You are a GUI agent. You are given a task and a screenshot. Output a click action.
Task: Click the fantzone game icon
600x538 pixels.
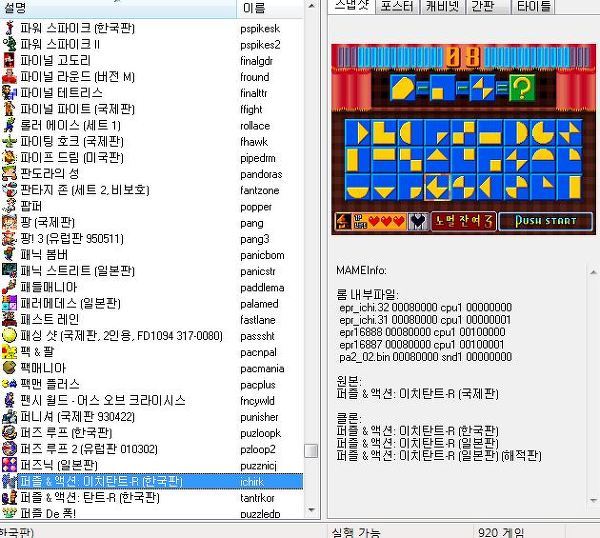pyautogui.click(x=9, y=190)
